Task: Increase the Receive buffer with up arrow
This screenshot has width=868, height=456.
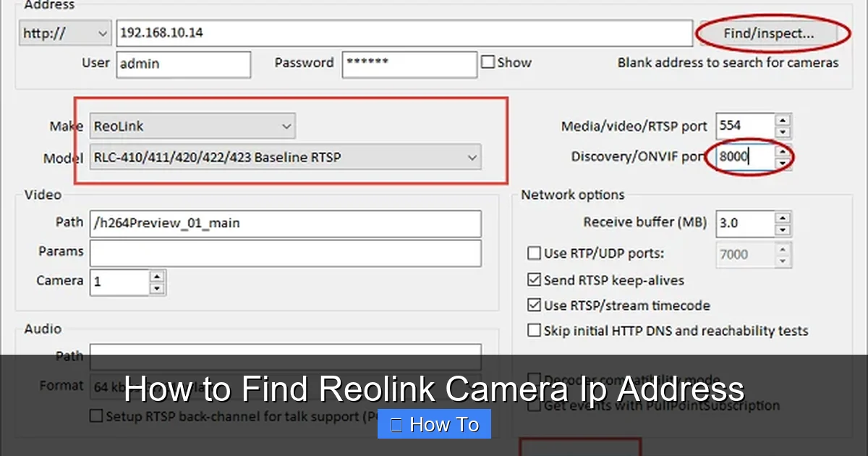Action: point(783,218)
